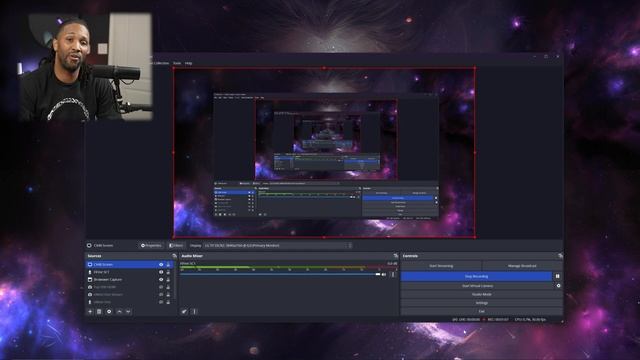Add a new source with plus icon
The image size is (640, 360).
[x=90, y=311]
